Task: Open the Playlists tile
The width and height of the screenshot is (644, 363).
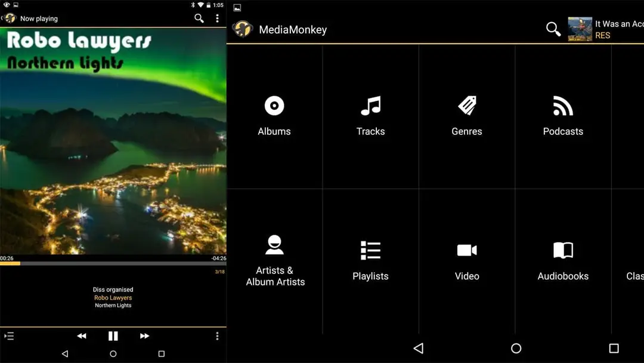Action: (370, 261)
